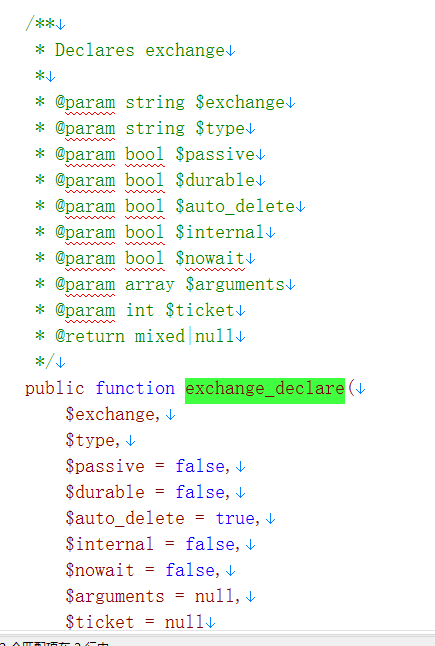Click the function keyword
Image resolution: width=435 pixels, height=646 pixels.
(135, 389)
